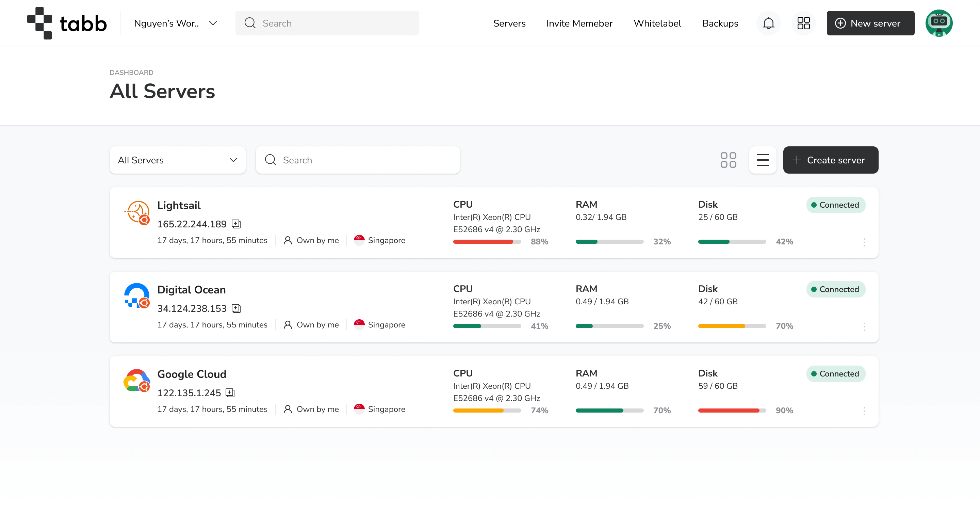Image resolution: width=980 pixels, height=514 pixels.
Task: Click Connected status badge on Google Cloud
Action: [x=836, y=374]
